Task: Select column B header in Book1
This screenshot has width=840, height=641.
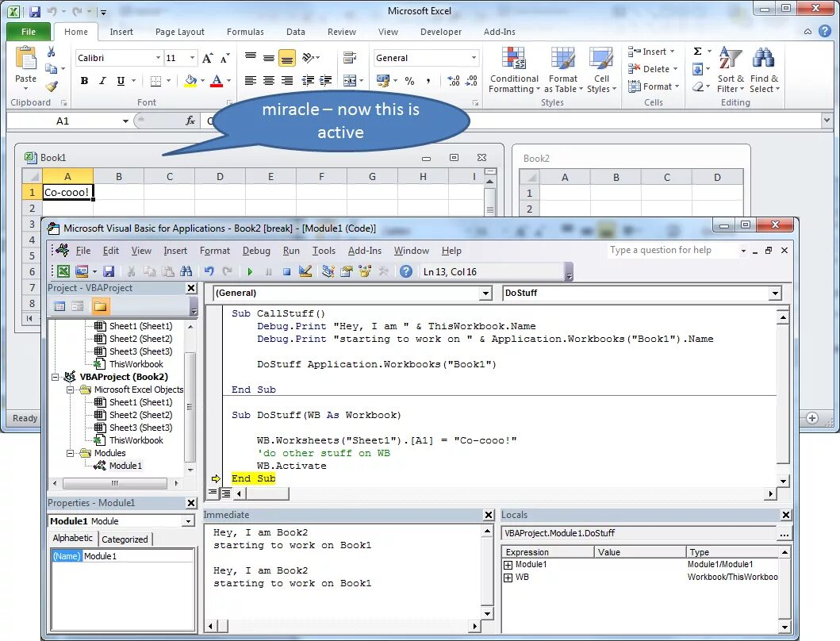Action: pos(118,176)
